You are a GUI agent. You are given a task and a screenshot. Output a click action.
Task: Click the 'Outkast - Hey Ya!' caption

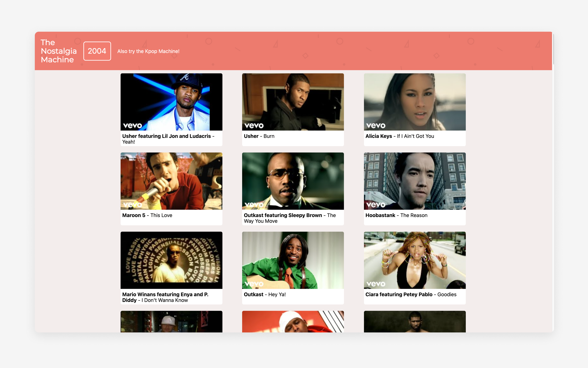(265, 294)
